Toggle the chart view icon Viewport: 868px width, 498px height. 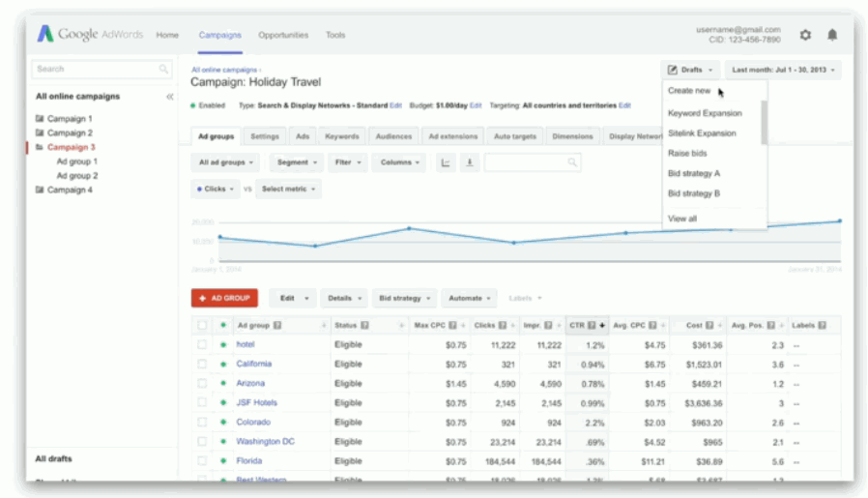(445, 162)
